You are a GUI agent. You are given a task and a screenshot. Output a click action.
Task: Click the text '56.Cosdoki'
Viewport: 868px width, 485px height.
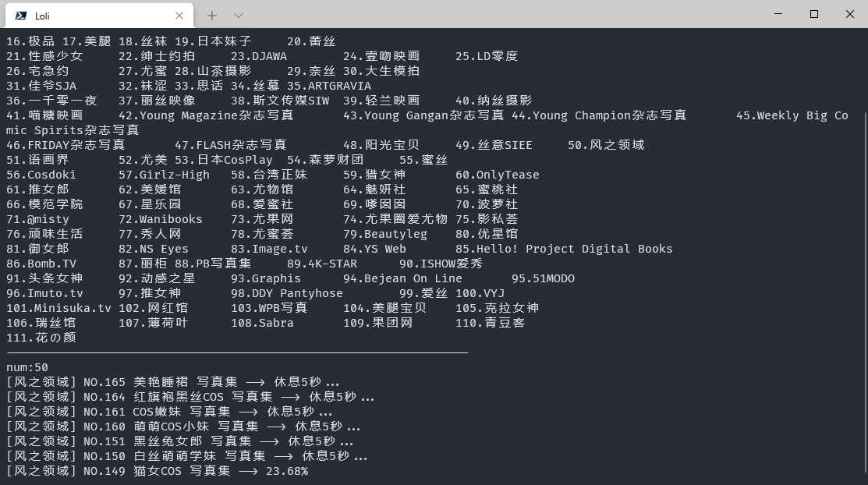tap(41, 175)
